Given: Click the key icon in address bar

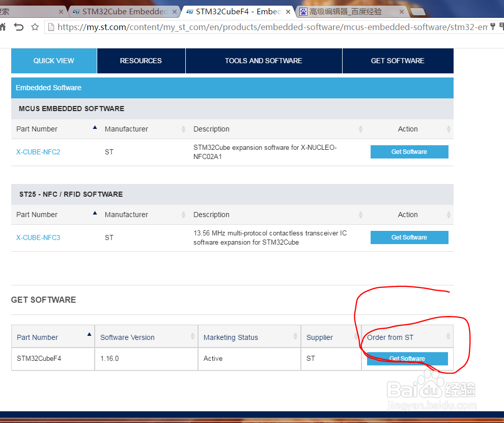Looking at the screenshot, I should [x=493, y=27].
